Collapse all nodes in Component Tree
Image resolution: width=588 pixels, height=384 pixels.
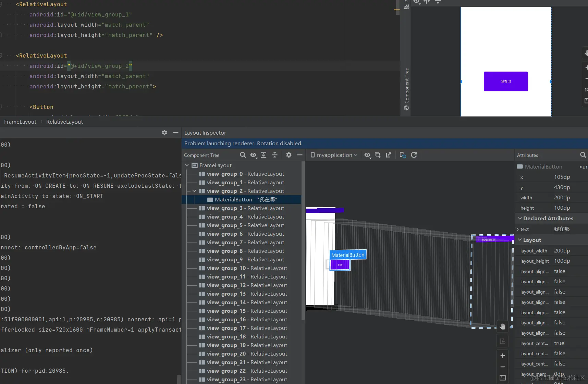pos(275,155)
